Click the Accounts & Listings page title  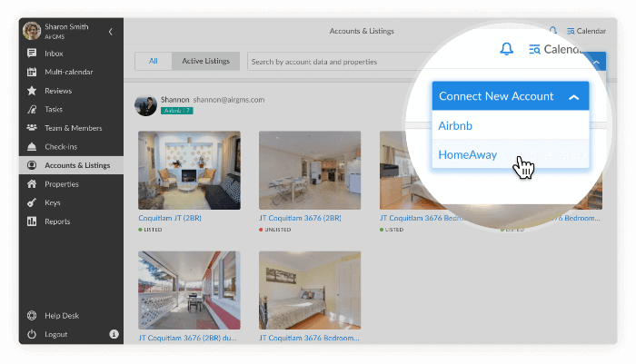(362, 31)
